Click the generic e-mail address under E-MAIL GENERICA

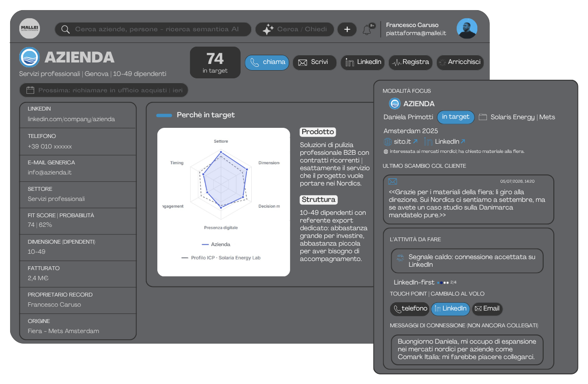click(50, 173)
